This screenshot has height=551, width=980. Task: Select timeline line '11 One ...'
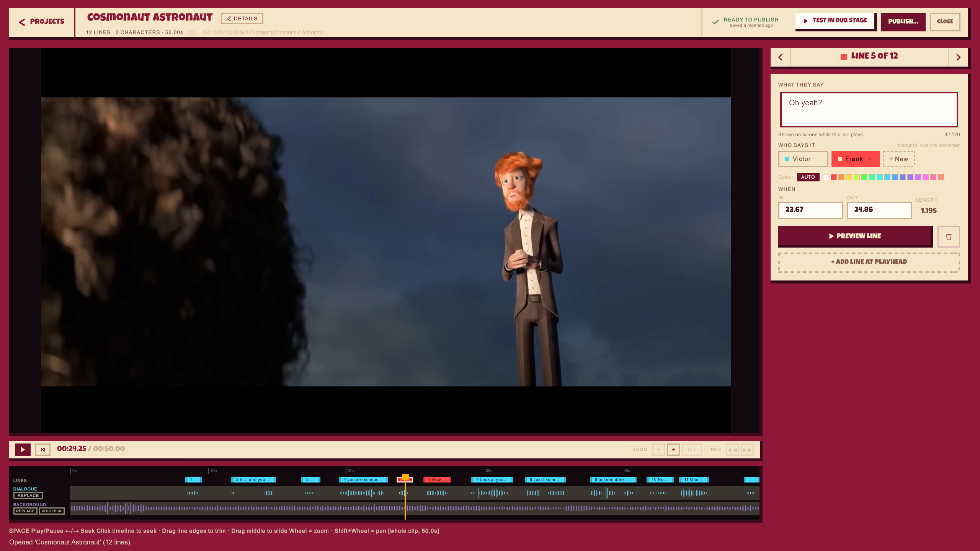694,480
